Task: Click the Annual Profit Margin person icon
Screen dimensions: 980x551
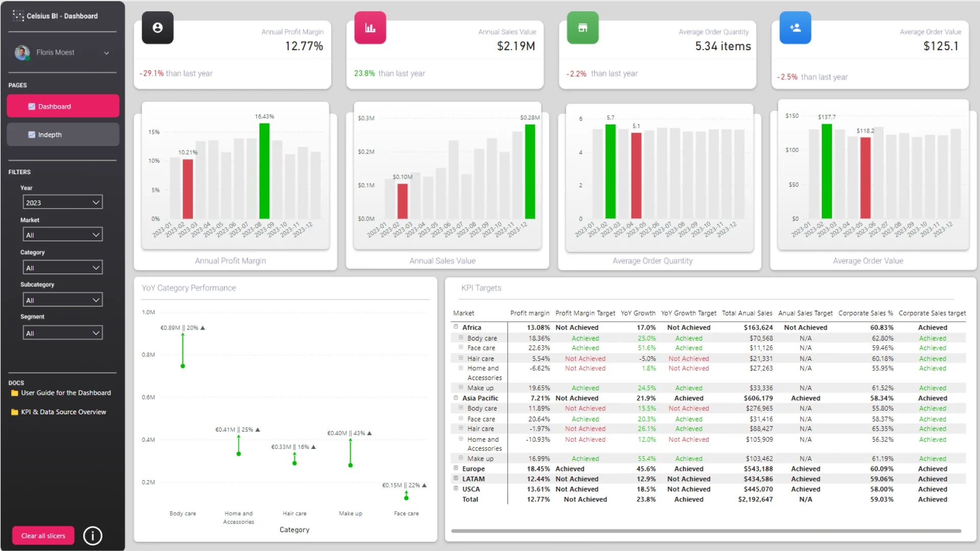Action: click(x=158, y=28)
